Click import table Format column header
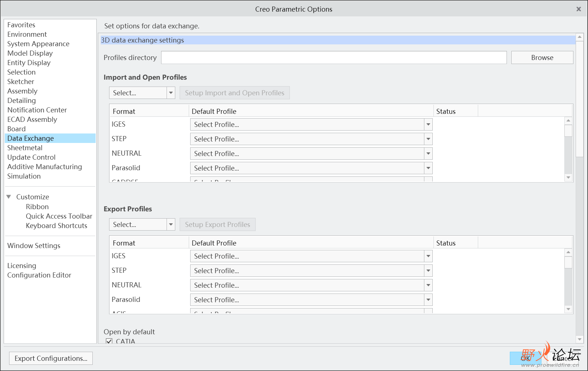The image size is (588, 371). click(149, 111)
